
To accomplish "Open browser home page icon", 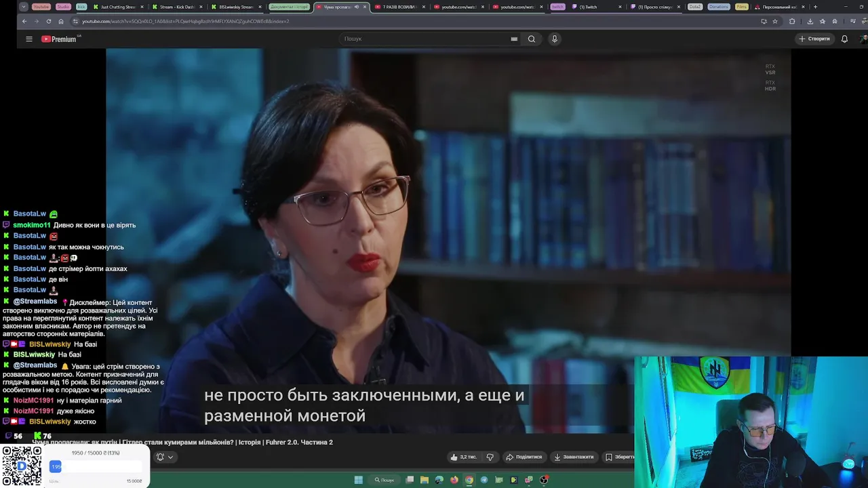I will tap(60, 21).
